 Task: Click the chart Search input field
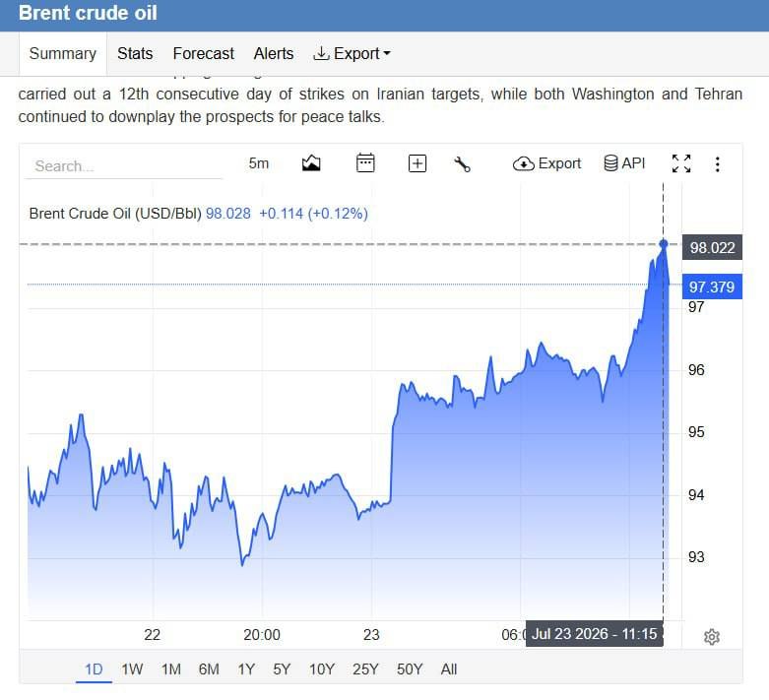click(124, 166)
